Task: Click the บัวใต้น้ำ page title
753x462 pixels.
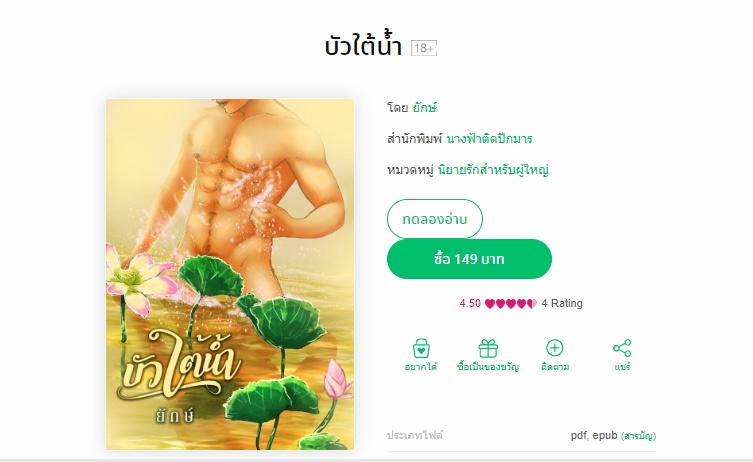Action: pyautogui.click(x=363, y=46)
